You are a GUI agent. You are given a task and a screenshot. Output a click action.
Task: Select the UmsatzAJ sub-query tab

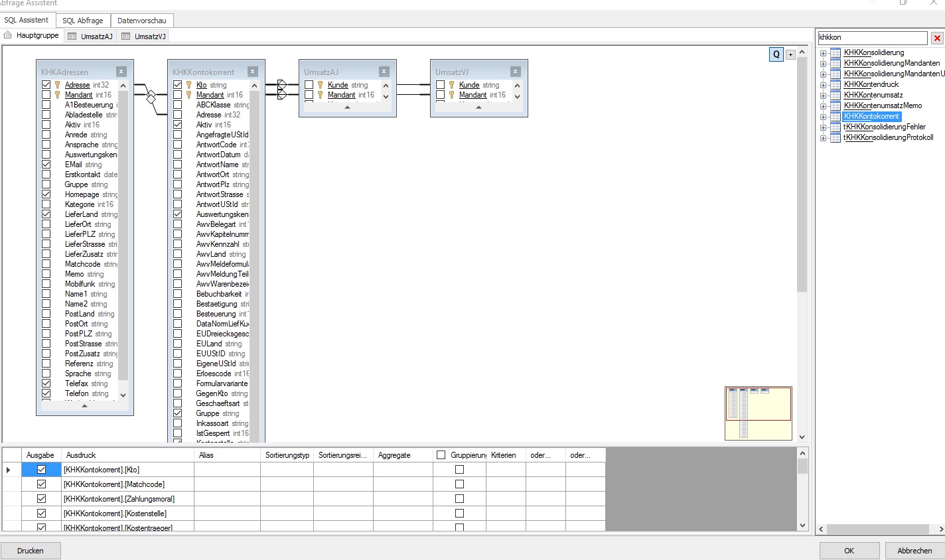coord(91,36)
